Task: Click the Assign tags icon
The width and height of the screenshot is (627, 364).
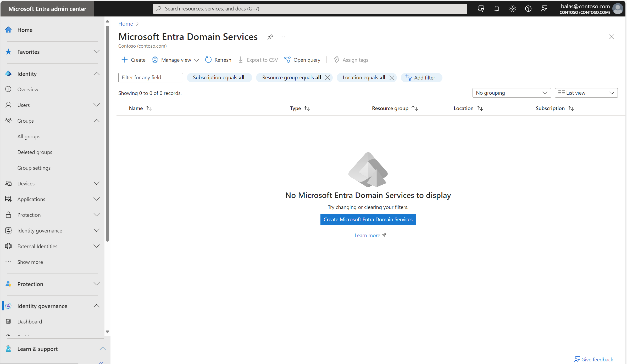Action: (x=336, y=59)
